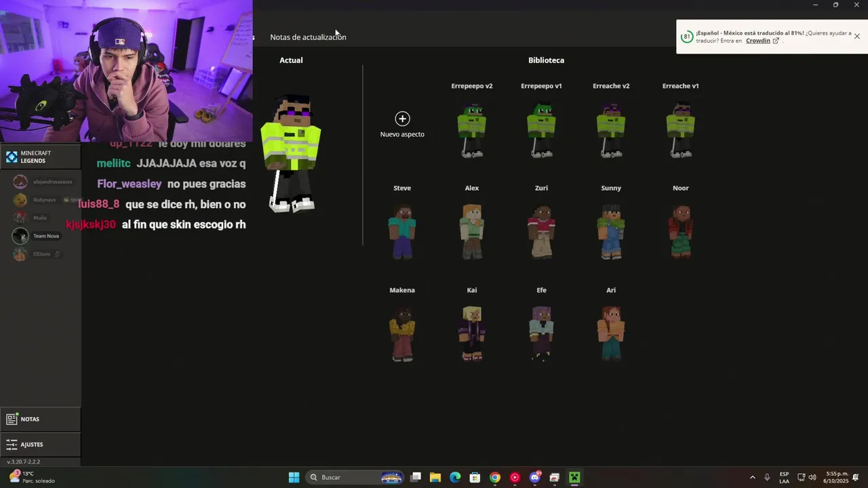Open the notification bell in tray
This screenshot has height=488, width=868.
(856, 477)
